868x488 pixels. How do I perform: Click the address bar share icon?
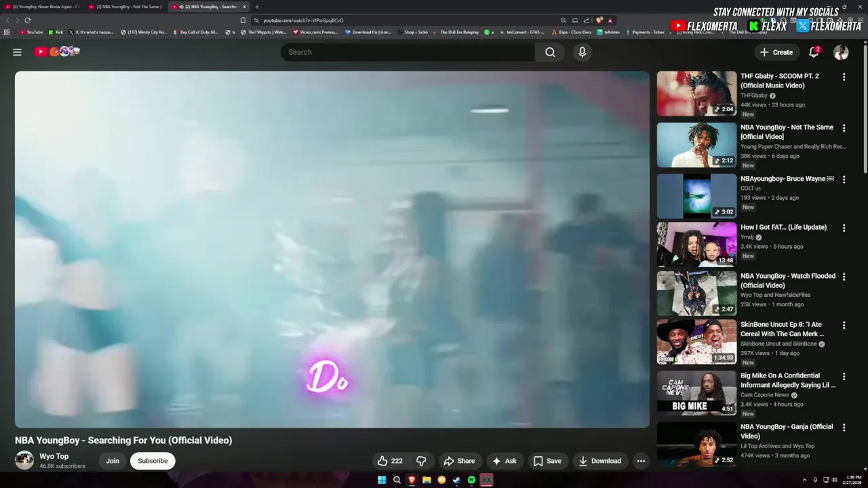pyautogui.click(x=587, y=20)
